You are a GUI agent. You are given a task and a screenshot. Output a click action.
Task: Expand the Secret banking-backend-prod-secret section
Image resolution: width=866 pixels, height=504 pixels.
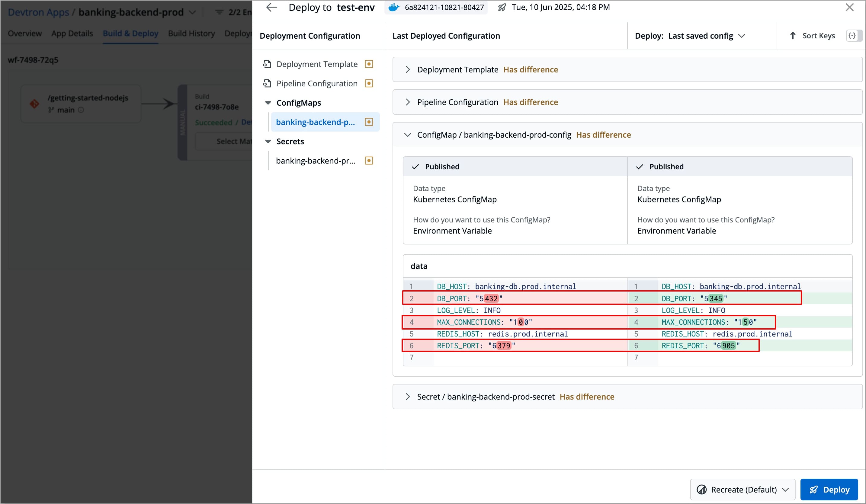[408, 397]
